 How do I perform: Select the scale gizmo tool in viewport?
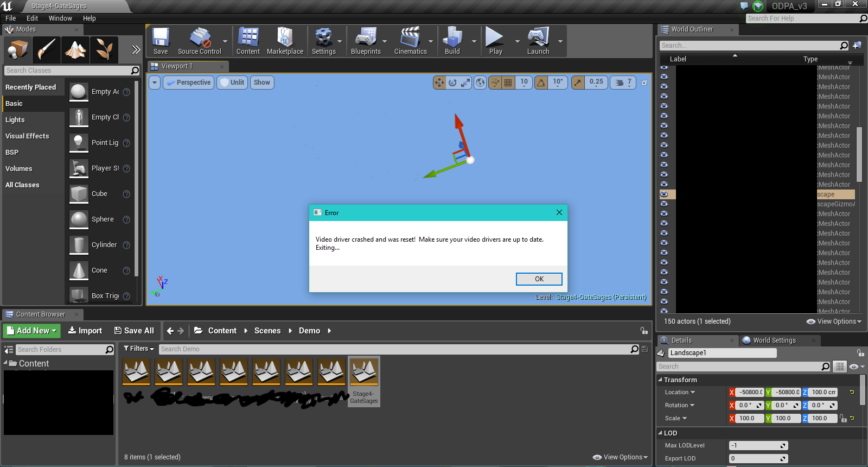coord(465,83)
